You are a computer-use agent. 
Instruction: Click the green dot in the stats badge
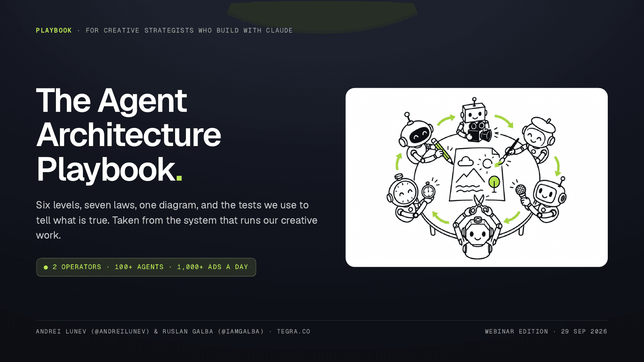[46, 267]
